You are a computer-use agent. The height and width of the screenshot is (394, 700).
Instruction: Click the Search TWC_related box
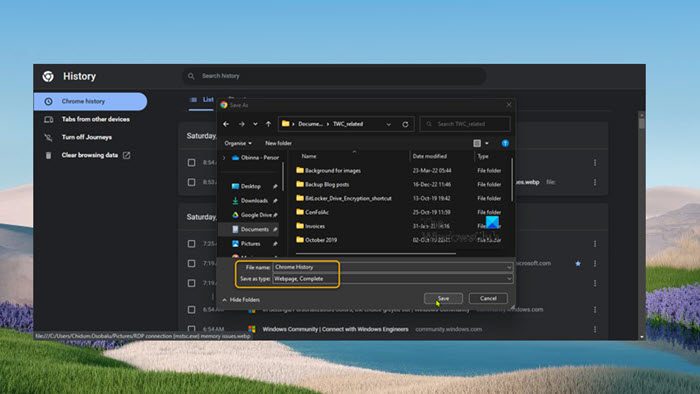click(x=465, y=124)
